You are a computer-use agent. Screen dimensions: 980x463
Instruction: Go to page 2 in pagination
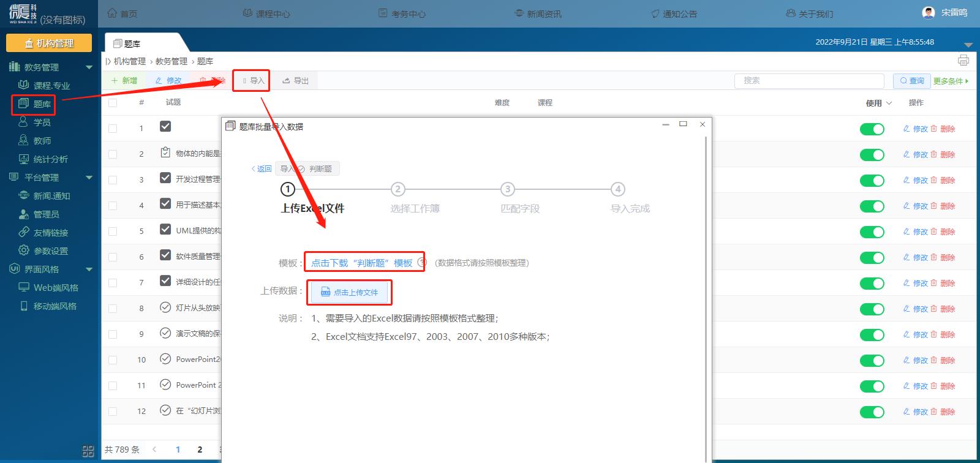pos(200,450)
